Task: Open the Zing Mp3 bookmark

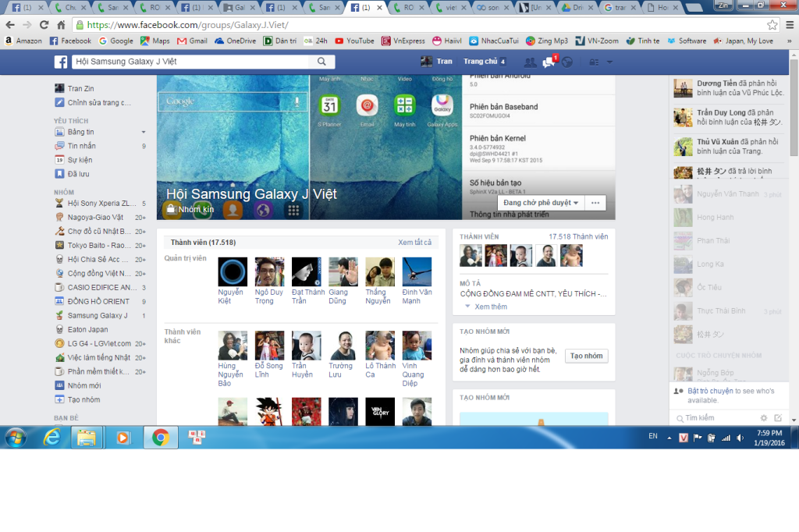Action: click(x=547, y=41)
